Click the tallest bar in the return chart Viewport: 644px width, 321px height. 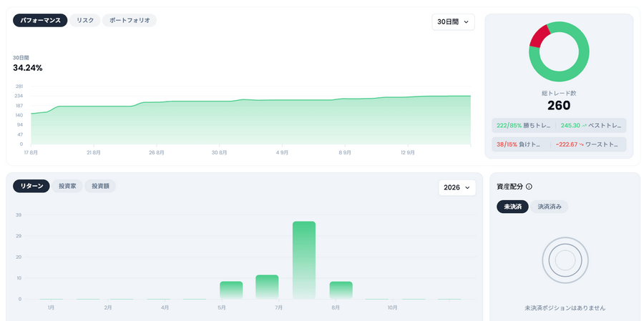click(x=304, y=260)
